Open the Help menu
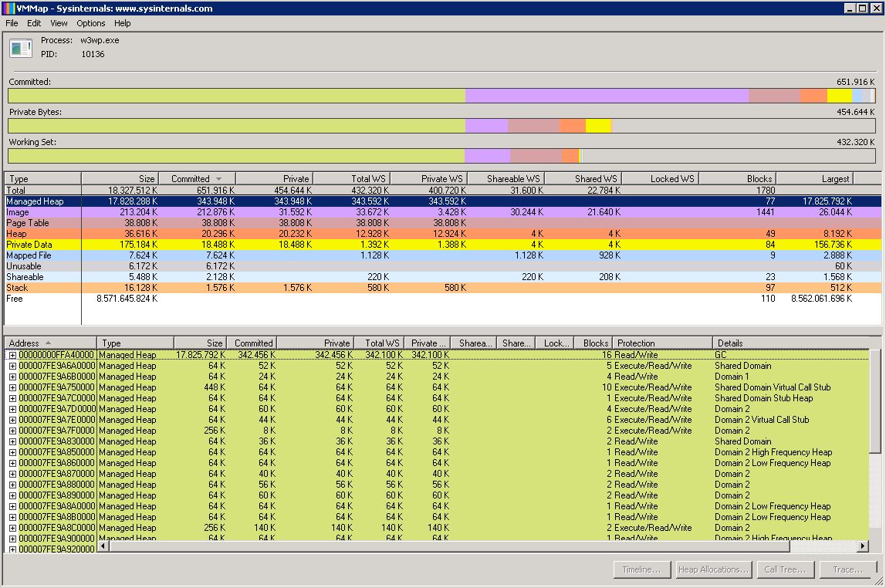The image size is (886, 588). (x=122, y=23)
